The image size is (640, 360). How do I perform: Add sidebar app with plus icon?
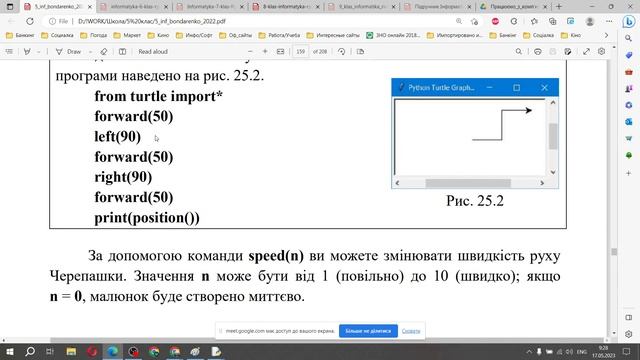(629, 173)
